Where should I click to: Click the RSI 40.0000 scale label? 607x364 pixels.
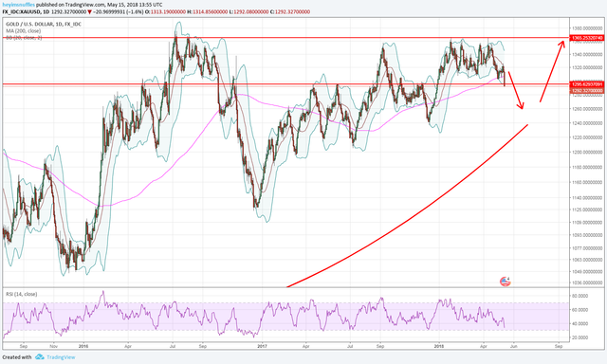(579, 324)
